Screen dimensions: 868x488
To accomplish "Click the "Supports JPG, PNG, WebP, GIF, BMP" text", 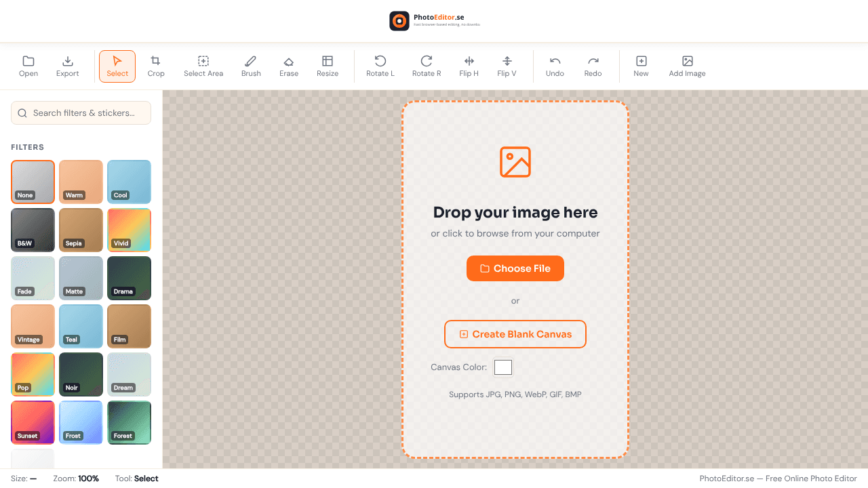I will pyautogui.click(x=515, y=394).
